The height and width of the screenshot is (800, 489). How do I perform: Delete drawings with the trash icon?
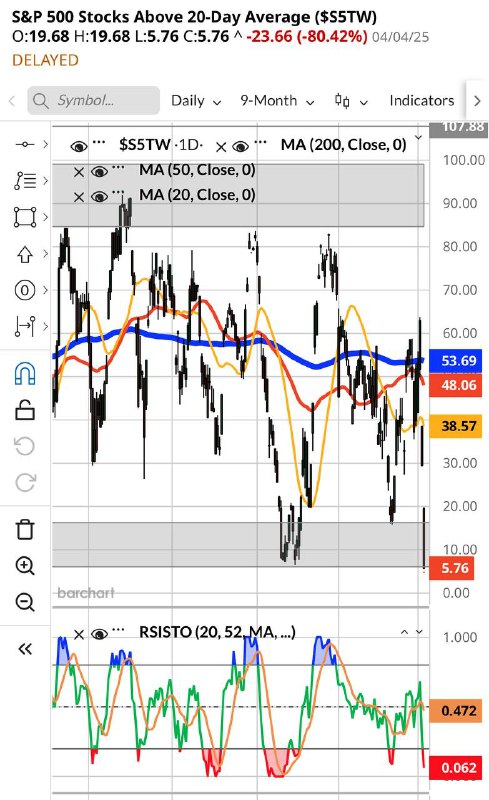tap(25, 529)
